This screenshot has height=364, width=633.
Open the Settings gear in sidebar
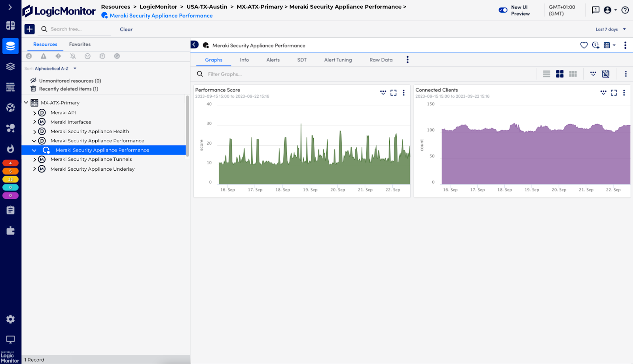coord(11,319)
